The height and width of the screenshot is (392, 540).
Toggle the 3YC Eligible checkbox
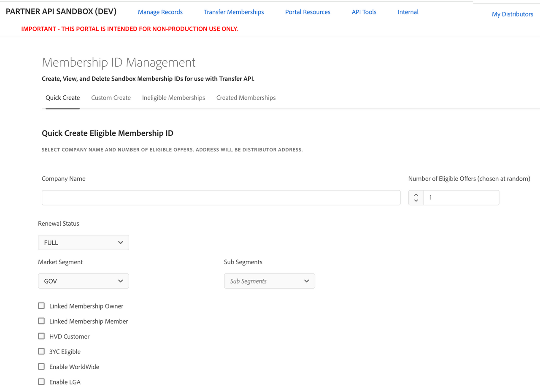pyautogui.click(x=41, y=351)
